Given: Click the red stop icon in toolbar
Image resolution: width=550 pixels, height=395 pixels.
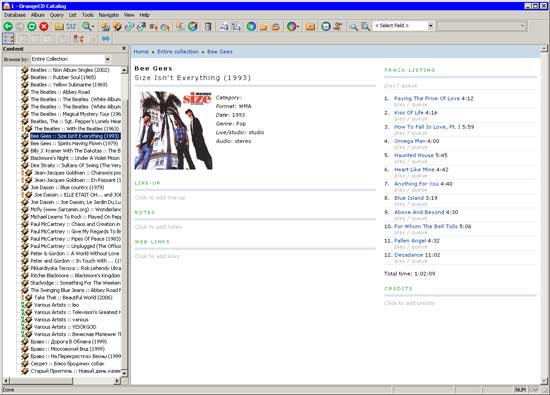Looking at the screenshot, I should click(44, 26).
